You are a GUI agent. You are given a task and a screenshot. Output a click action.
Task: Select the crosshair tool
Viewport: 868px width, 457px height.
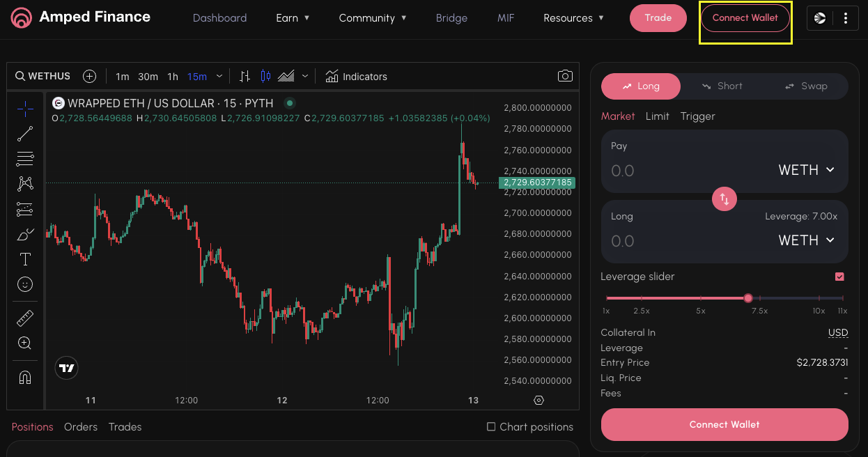tap(25, 109)
